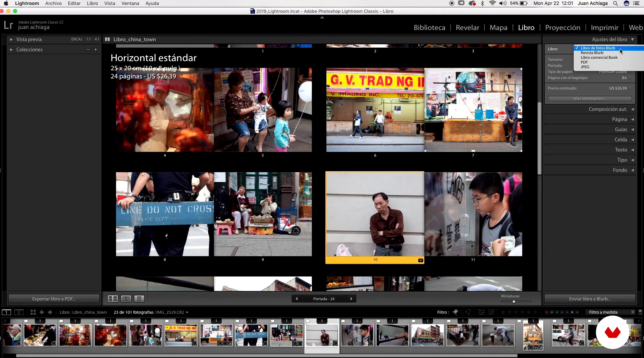Choose Revista Blurb from dropdown
This screenshot has width=644, height=358.
point(592,53)
